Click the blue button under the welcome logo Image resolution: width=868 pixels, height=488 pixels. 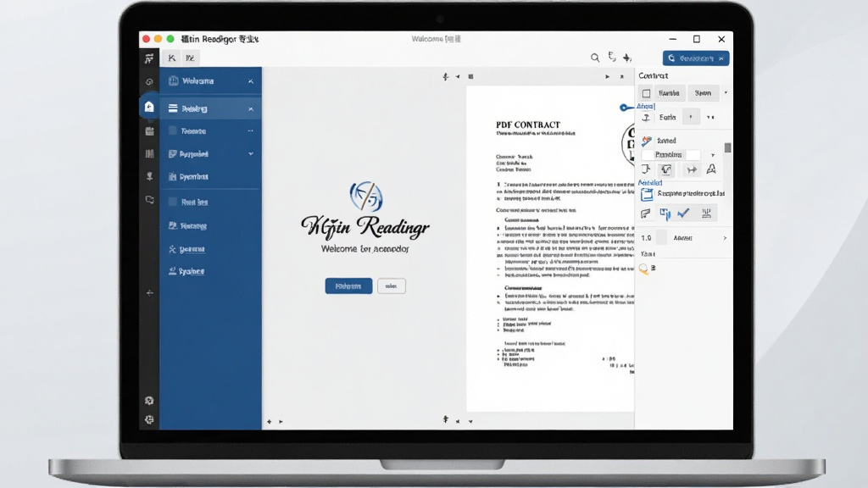tap(348, 286)
